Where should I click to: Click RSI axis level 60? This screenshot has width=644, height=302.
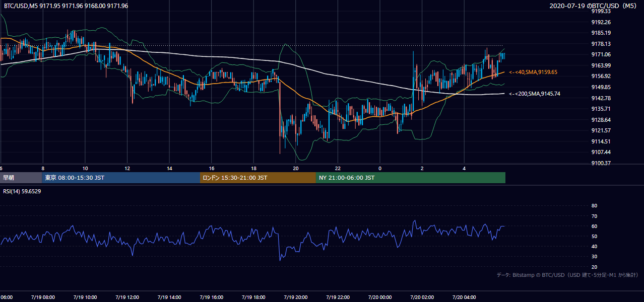pos(594,226)
